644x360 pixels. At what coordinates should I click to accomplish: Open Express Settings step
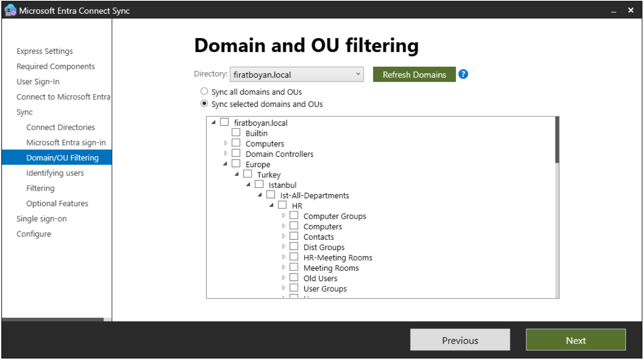tap(44, 51)
